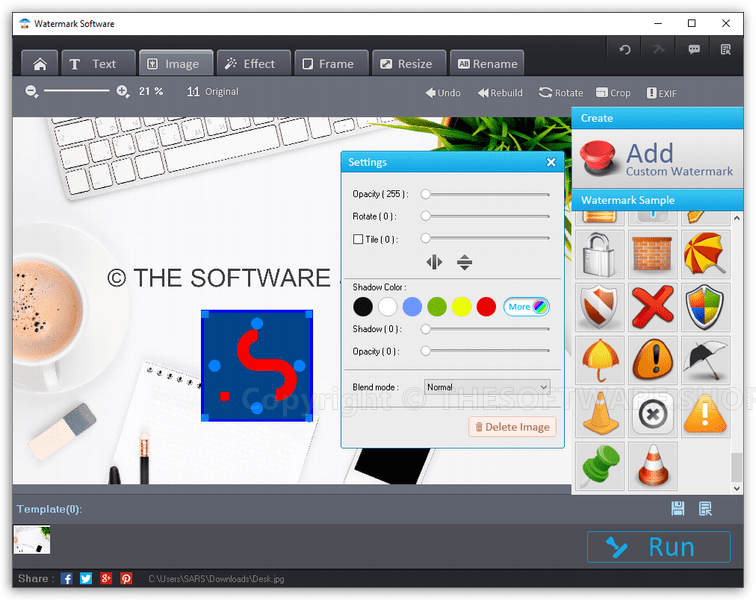
Task: Click the Rotate tool button
Action: 561,93
